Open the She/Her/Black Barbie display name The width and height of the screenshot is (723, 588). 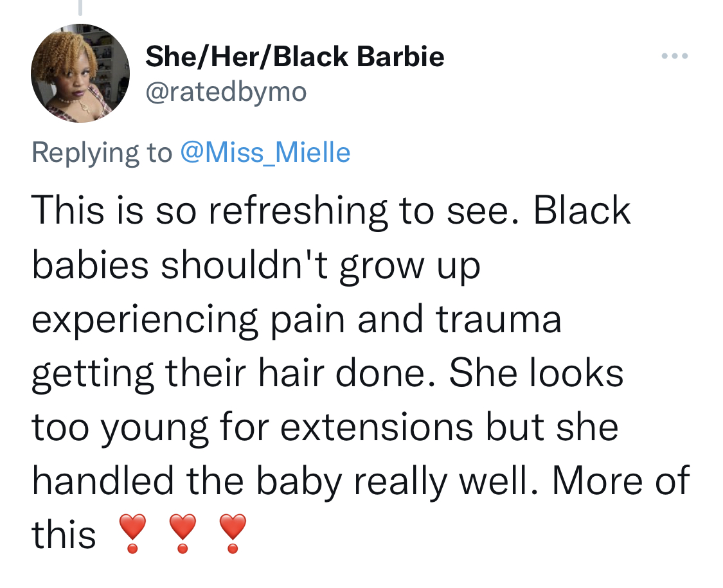pyautogui.click(x=294, y=57)
